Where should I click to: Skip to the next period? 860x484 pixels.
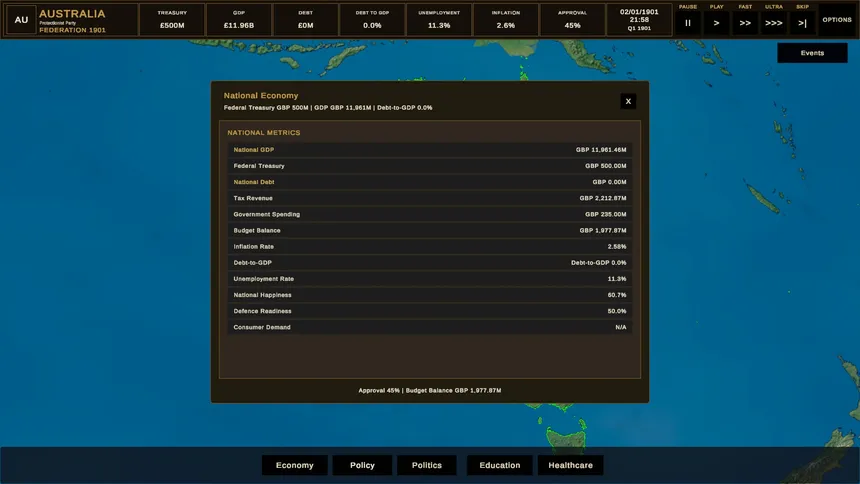point(802,23)
